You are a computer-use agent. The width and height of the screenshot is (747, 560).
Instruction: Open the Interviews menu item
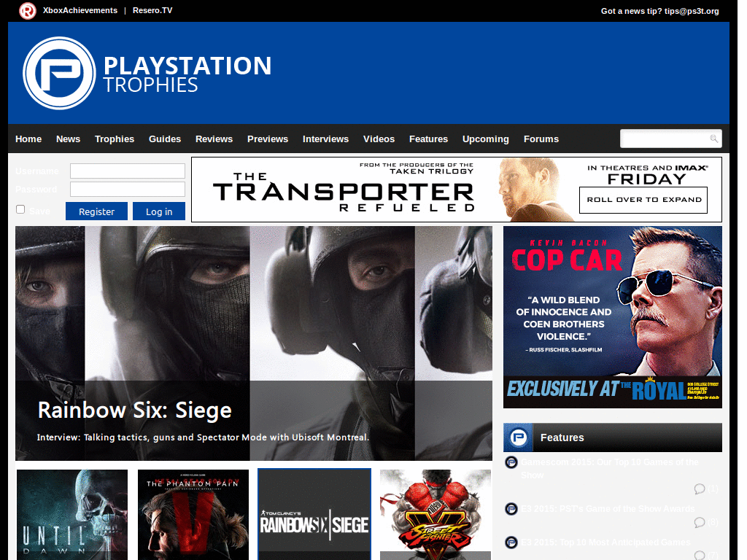[x=326, y=139]
